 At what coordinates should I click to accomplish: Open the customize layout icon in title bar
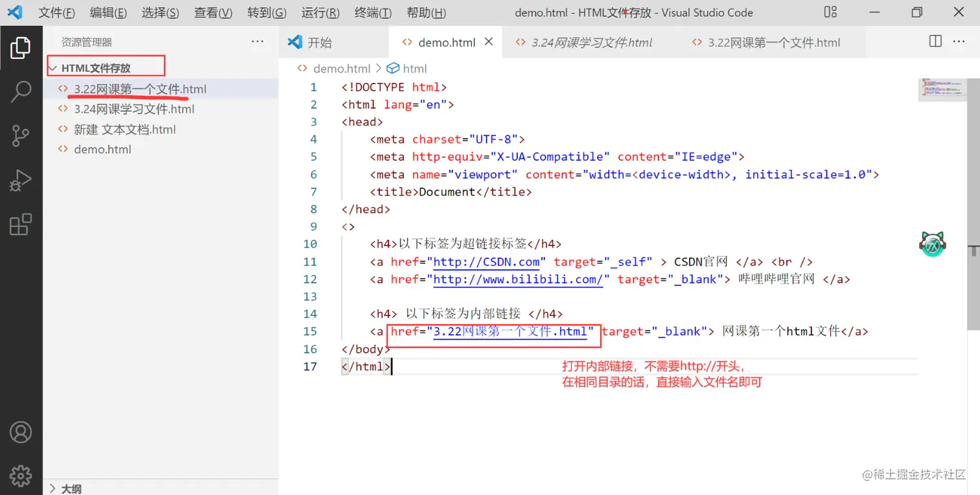pos(830,12)
